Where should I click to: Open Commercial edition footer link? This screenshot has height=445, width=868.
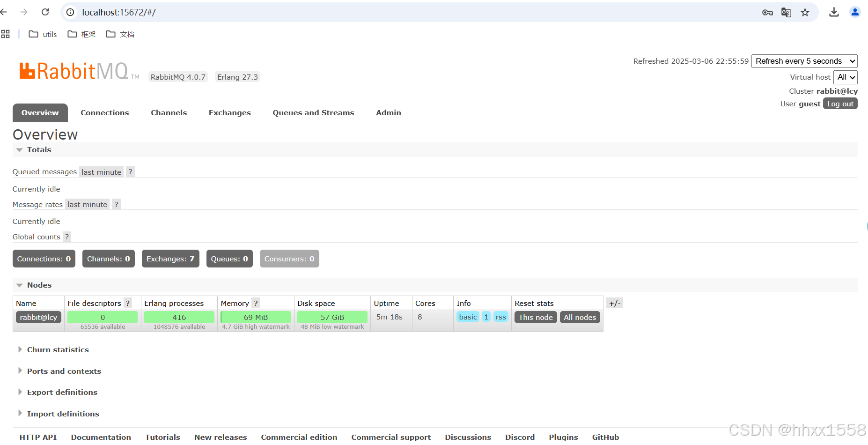(299, 437)
